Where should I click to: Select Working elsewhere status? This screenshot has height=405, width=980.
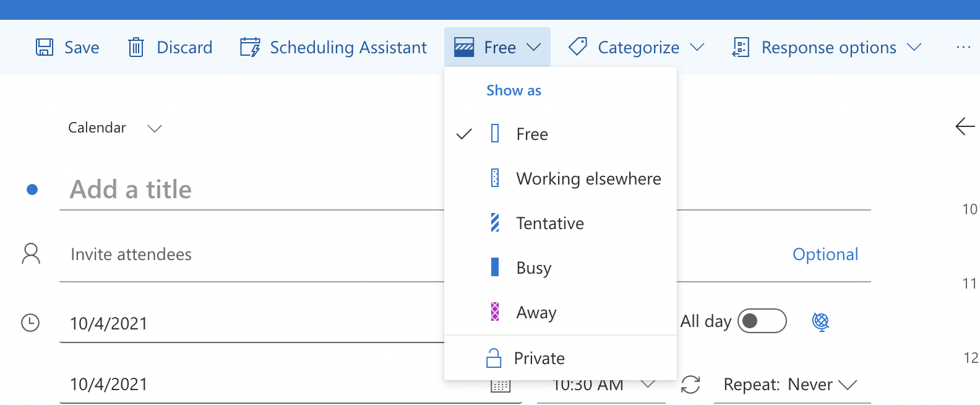588,179
